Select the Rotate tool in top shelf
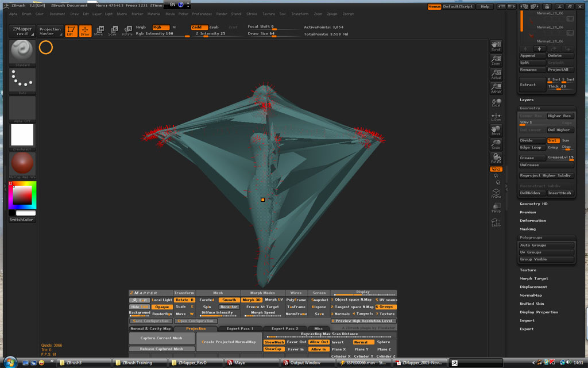The height and width of the screenshot is (368, 588). 127,31
